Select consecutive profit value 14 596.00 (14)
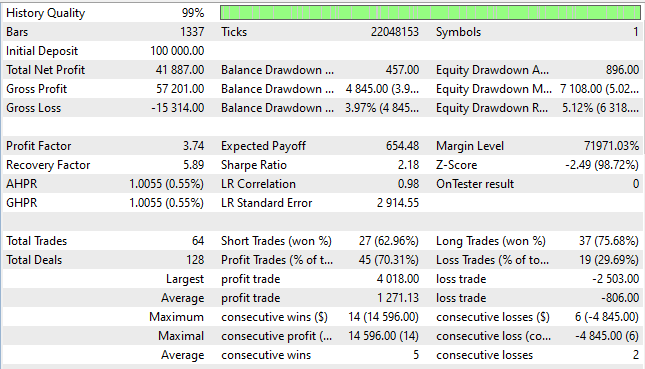The width and height of the screenshot is (645, 369). 383,336
